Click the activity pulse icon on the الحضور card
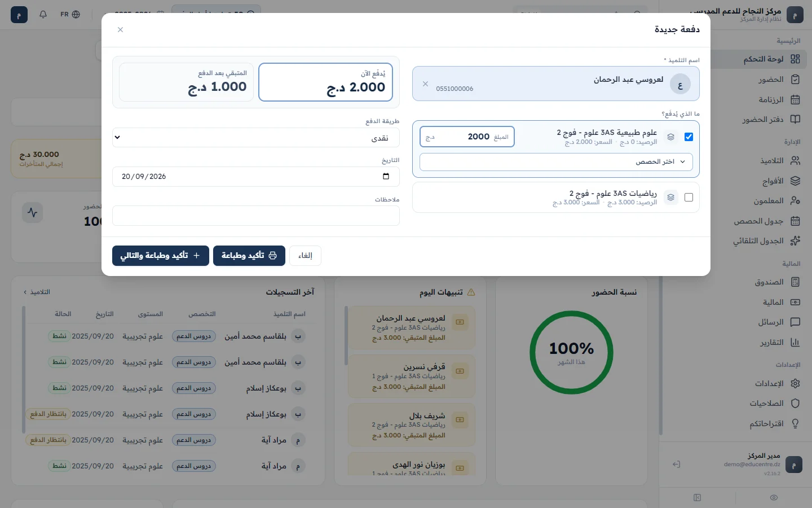 (32, 212)
